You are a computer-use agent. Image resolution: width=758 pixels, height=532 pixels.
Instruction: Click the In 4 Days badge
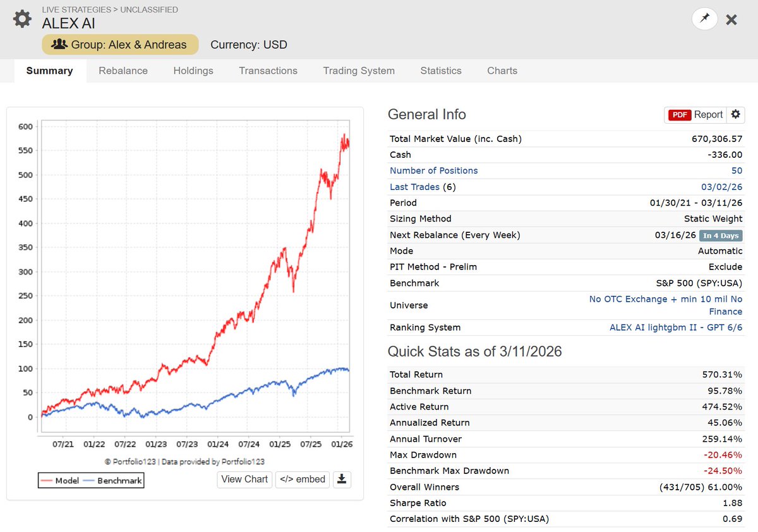721,235
